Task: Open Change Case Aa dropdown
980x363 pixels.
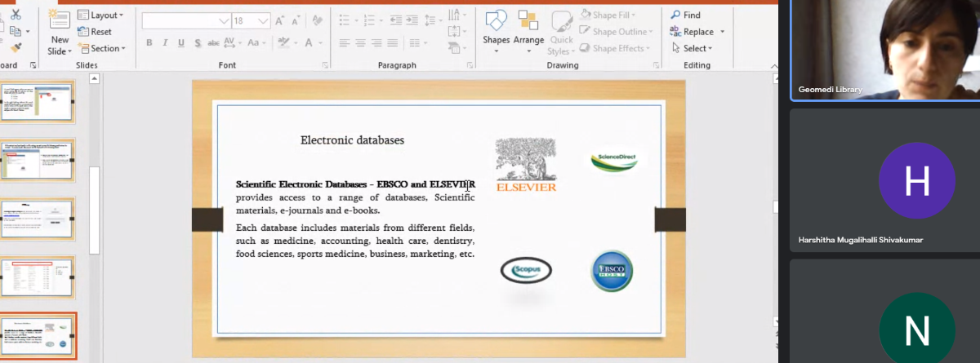Action: pos(256,42)
